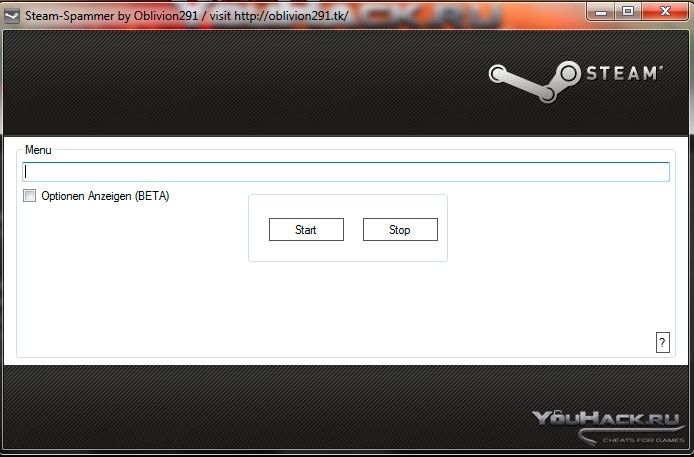Click the Steam logo emblem in the header

[534, 81]
